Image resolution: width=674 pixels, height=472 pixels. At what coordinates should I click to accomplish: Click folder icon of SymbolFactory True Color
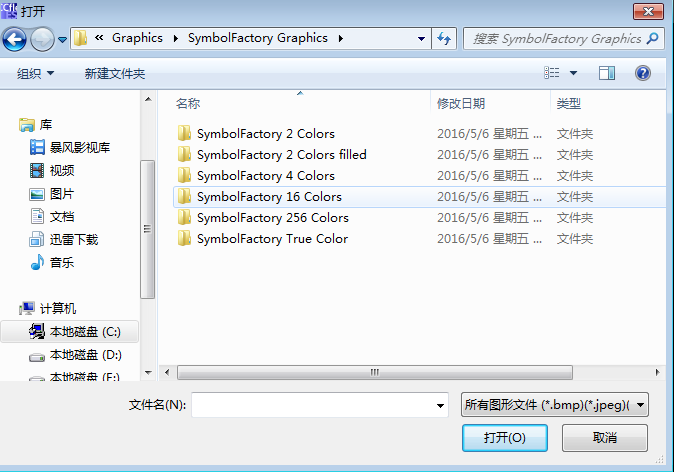184,239
